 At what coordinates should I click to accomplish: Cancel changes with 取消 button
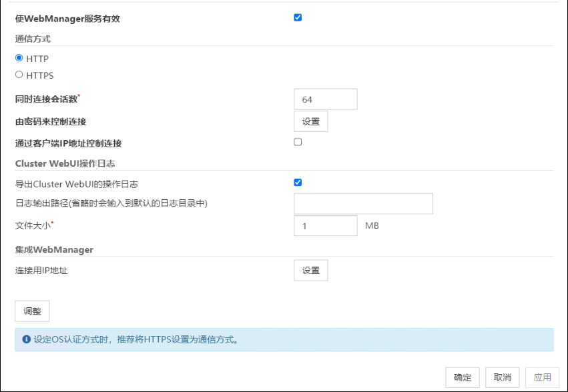502,377
